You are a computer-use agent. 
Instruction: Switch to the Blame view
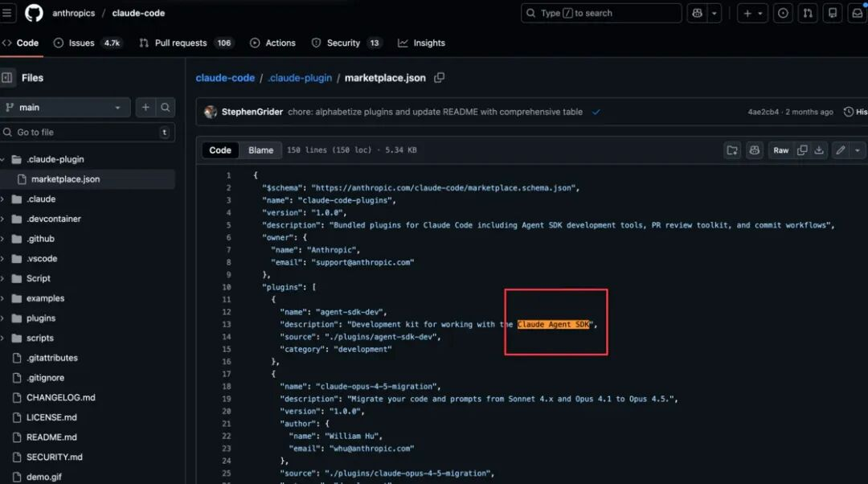[260, 150]
